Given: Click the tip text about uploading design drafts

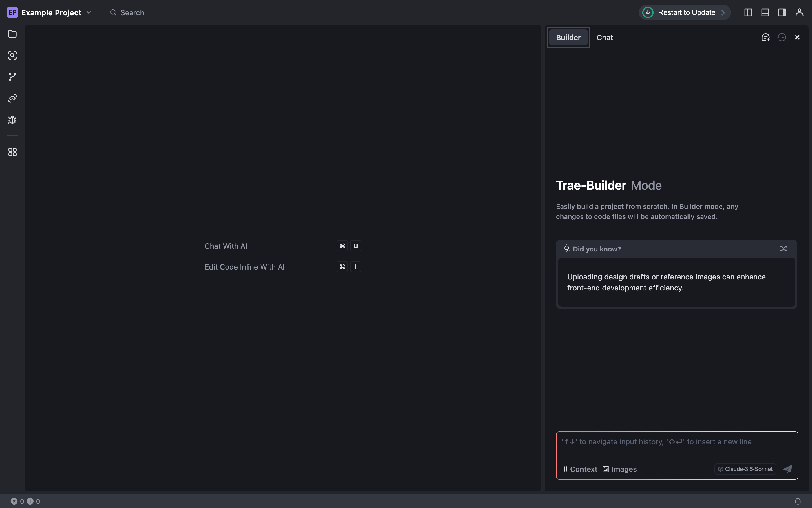Looking at the screenshot, I should point(667,282).
